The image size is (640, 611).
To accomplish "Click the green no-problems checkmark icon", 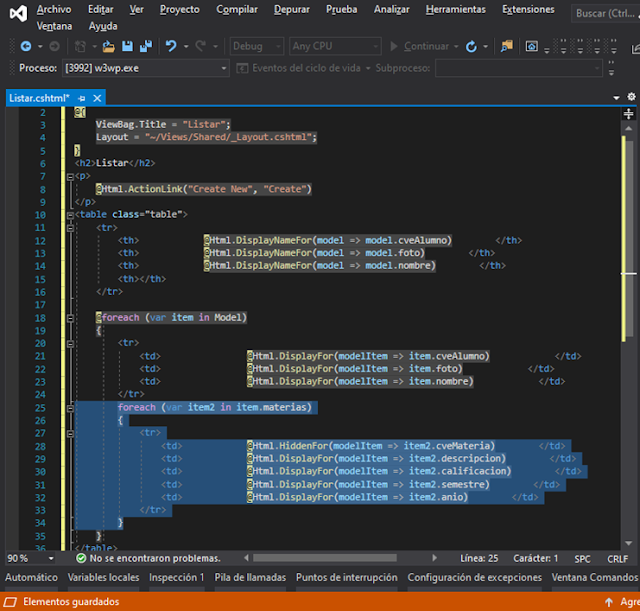I will pyautogui.click(x=81, y=558).
